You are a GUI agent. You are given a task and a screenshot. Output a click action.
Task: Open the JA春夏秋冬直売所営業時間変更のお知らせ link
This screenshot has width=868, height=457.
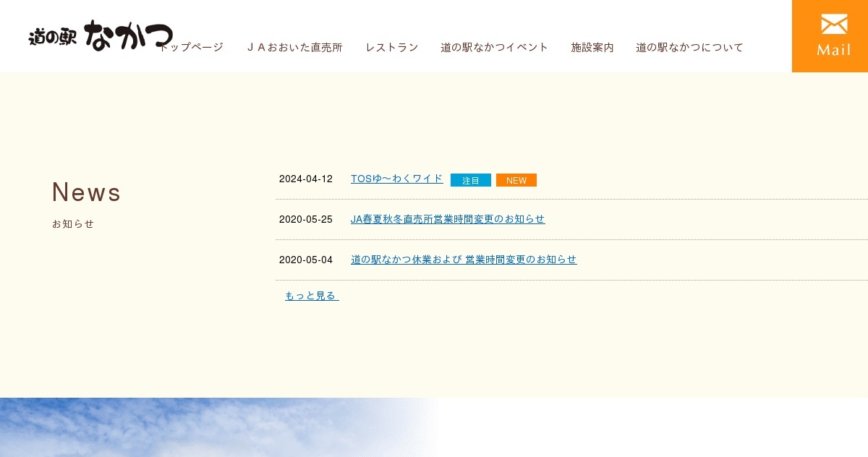coord(448,219)
